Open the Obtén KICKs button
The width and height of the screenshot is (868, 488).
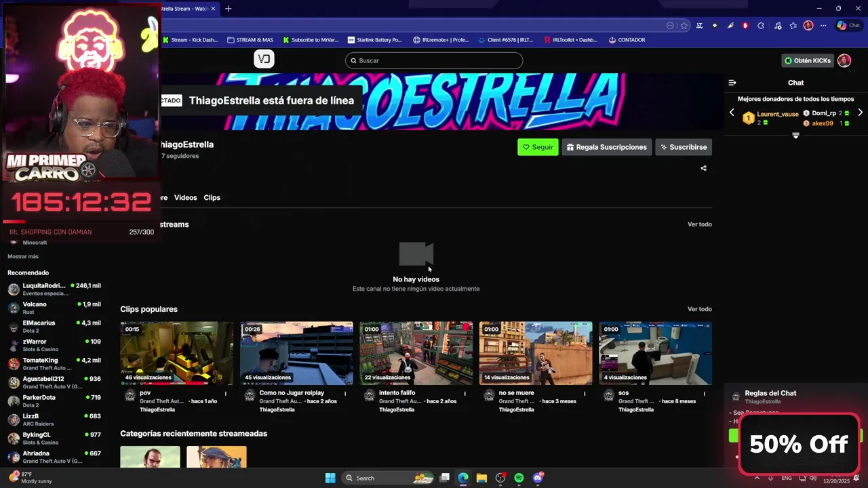tap(807, 60)
